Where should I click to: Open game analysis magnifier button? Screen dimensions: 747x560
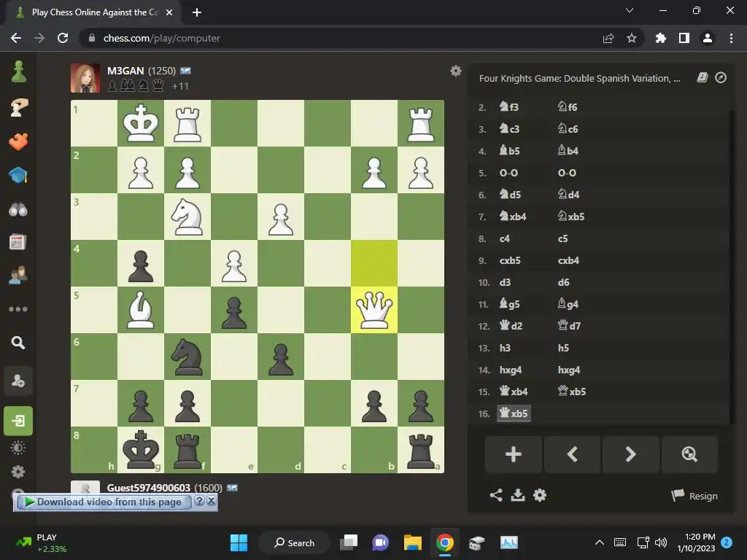pyautogui.click(x=689, y=454)
